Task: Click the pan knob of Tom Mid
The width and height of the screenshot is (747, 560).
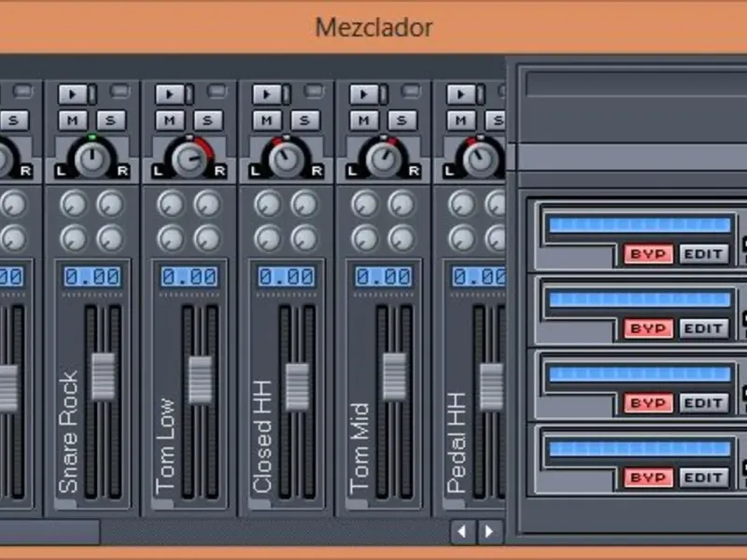Action: coord(384,159)
